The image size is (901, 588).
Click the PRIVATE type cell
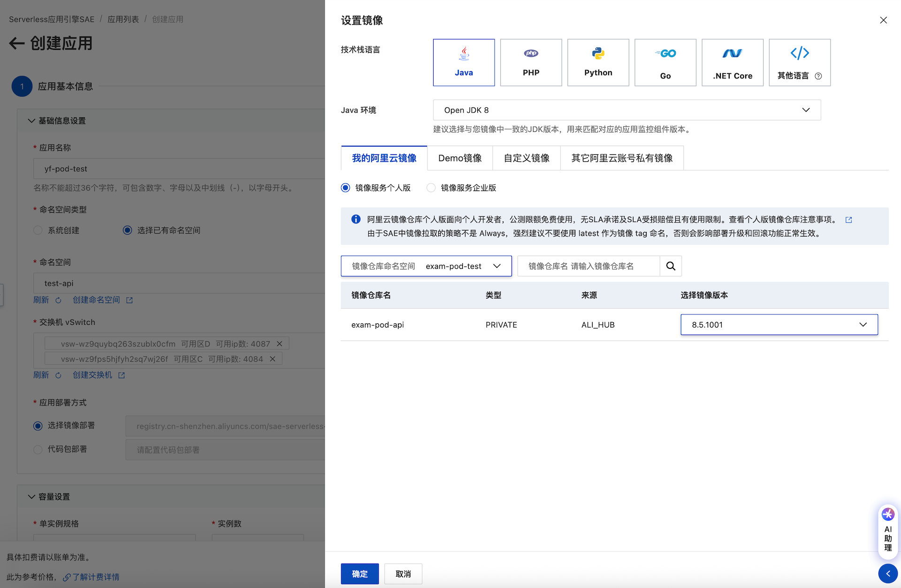(x=501, y=325)
